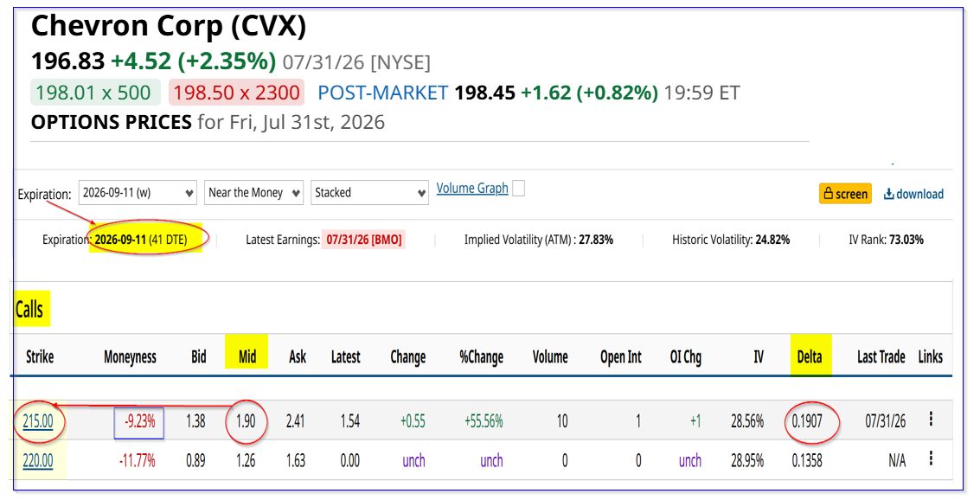Screen dimensions: 980x500
Task: Click the download icon link
Action: pyautogui.click(x=913, y=194)
